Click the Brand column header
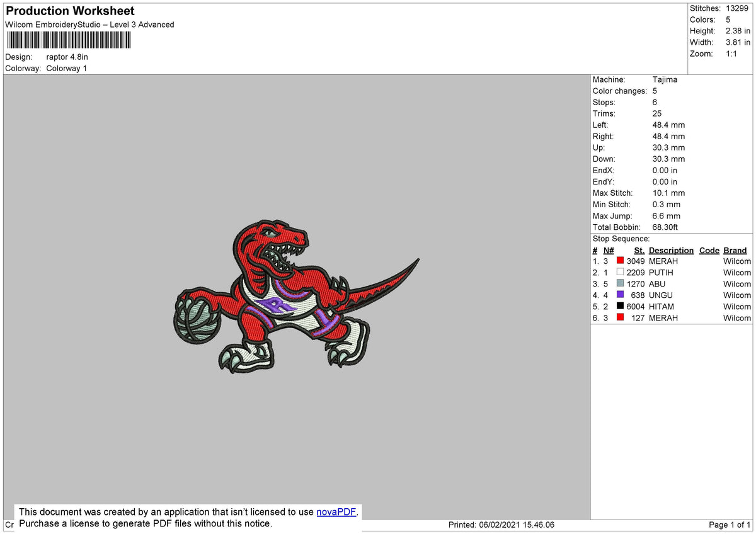Screen dimensions: 756x534 [x=735, y=250]
